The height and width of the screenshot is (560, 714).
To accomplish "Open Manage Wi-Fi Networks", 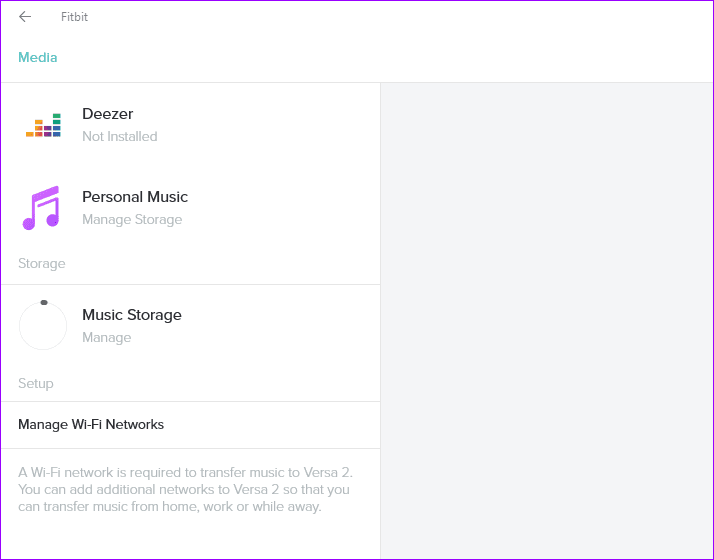I will (91, 424).
